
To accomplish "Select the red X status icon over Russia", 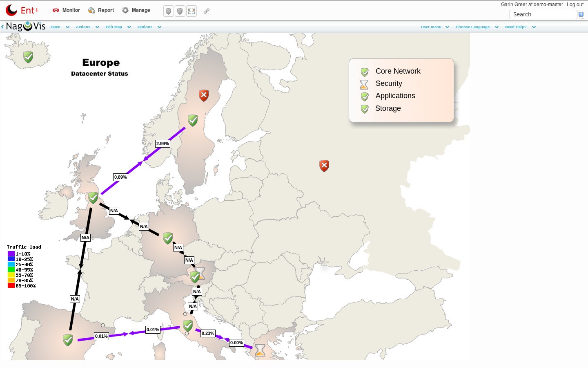I will (324, 166).
